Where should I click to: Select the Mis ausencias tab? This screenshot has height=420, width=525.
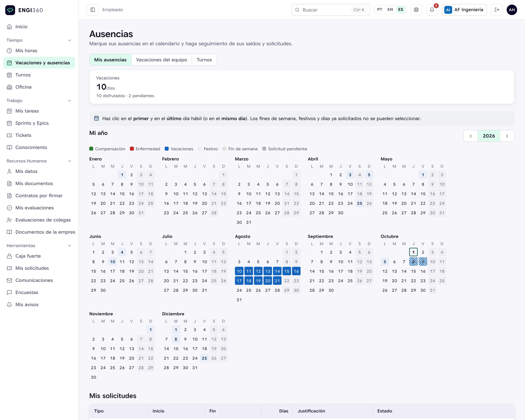[110, 60]
